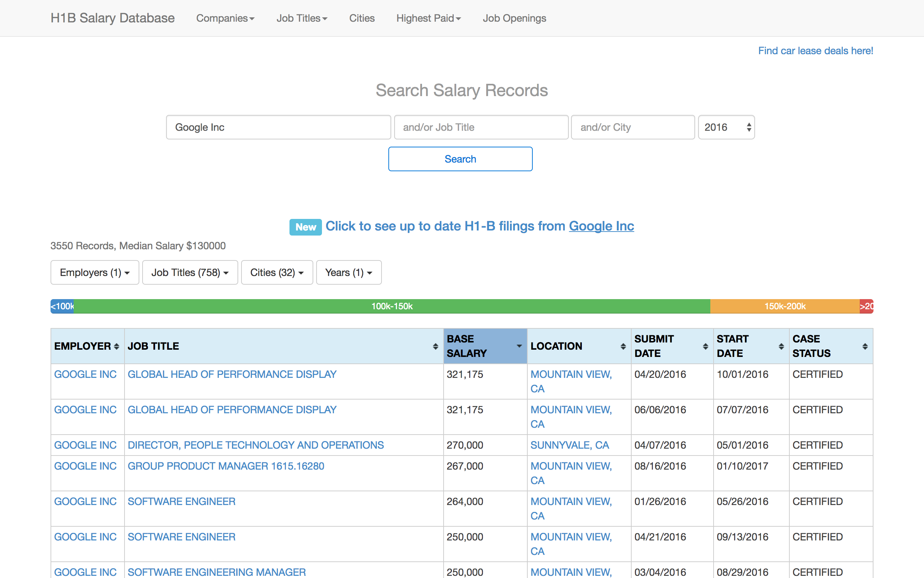
Task: Select the blue <100k salary bar segment
Action: [62, 306]
